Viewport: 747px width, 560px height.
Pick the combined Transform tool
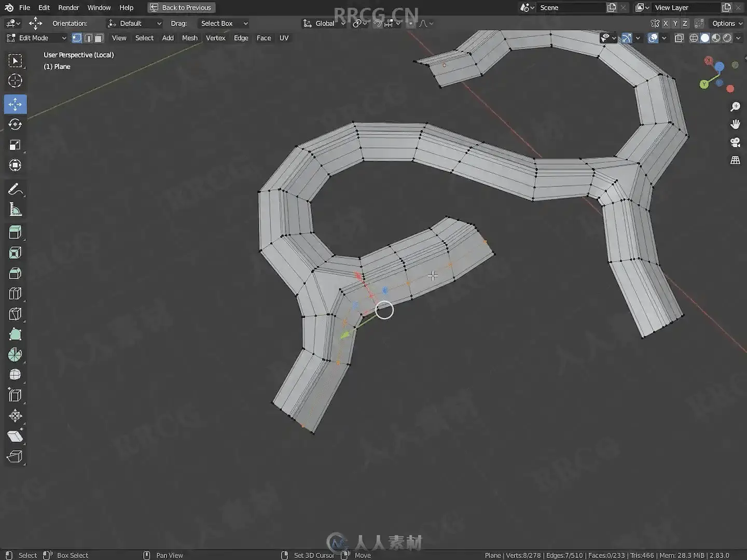point(15,165)
